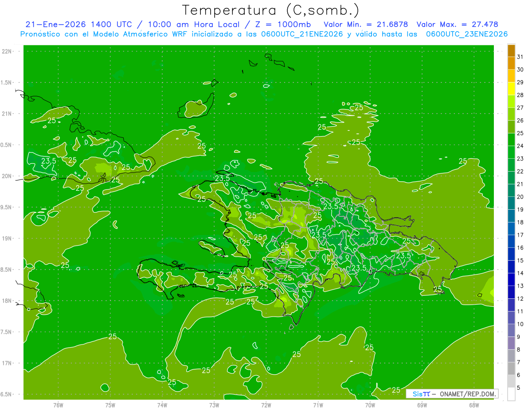
Task: Click the latitude axis label "9.5N"
Action: point(6,207)
